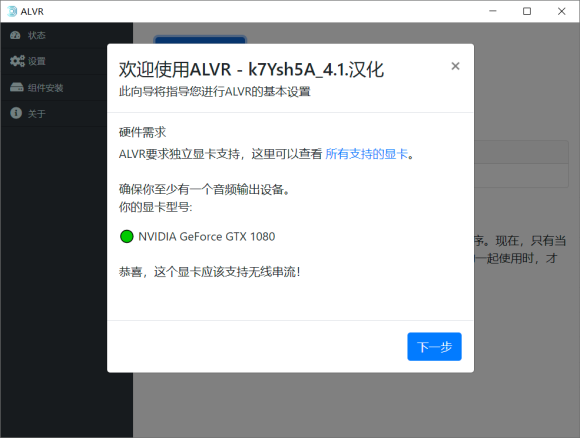Click the gears icon beside 设置
Viewport: 580px width, 438px height.
17,61
